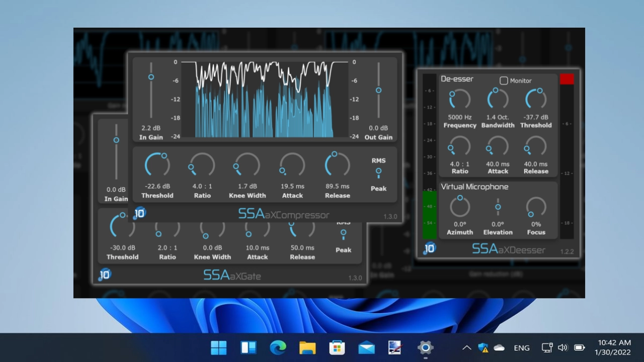Viewport: 644px width, 362px height.
Task: Click the De-esser Release knob
Action: click(536, 146)
